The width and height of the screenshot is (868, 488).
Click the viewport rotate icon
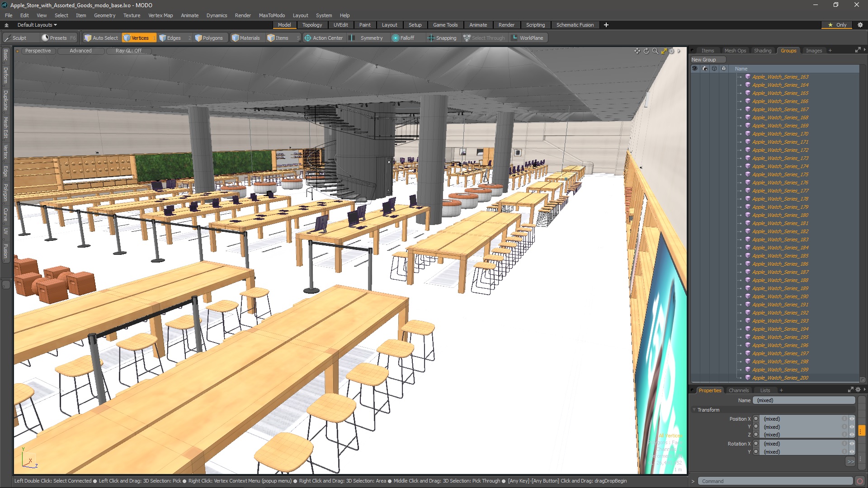646,51
